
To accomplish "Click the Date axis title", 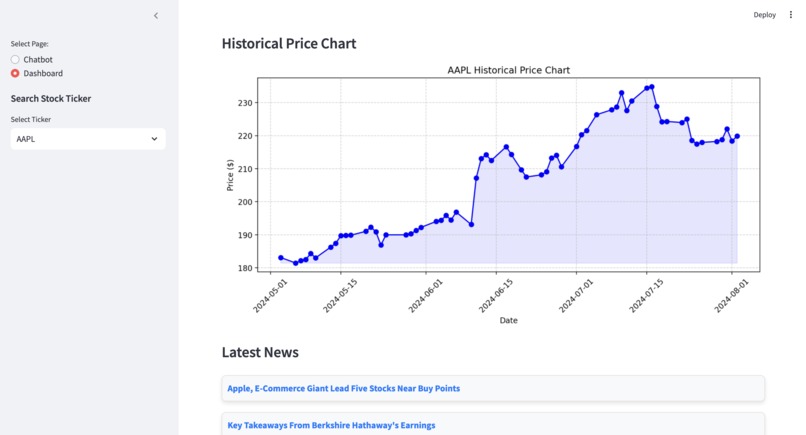I will pyautogui.click(x=508, y=320).
